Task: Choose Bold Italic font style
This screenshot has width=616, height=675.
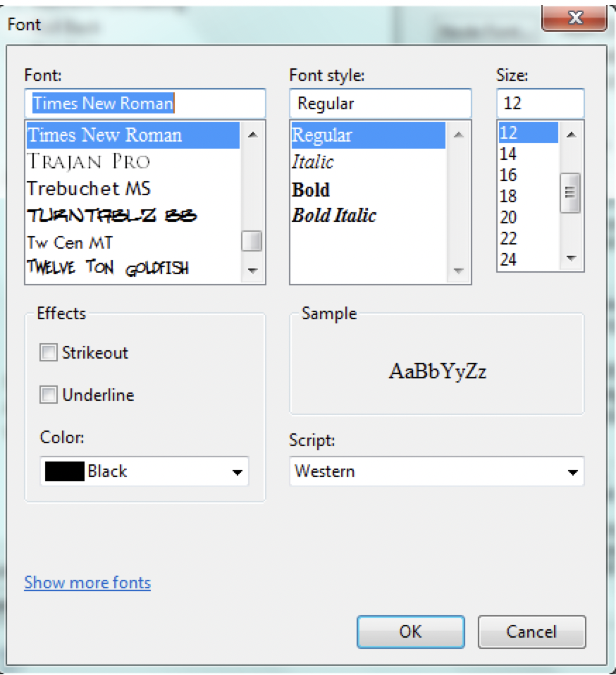Action: (334, 216)
